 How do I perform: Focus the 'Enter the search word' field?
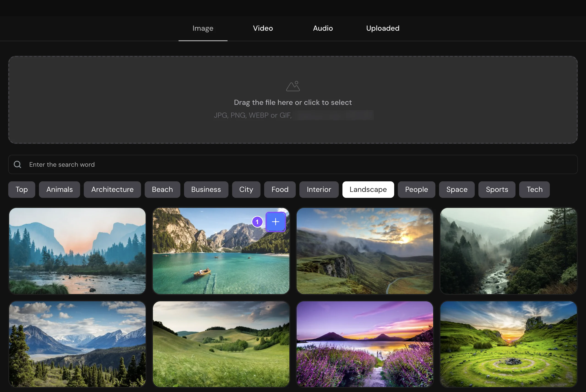tap(293, 164)
